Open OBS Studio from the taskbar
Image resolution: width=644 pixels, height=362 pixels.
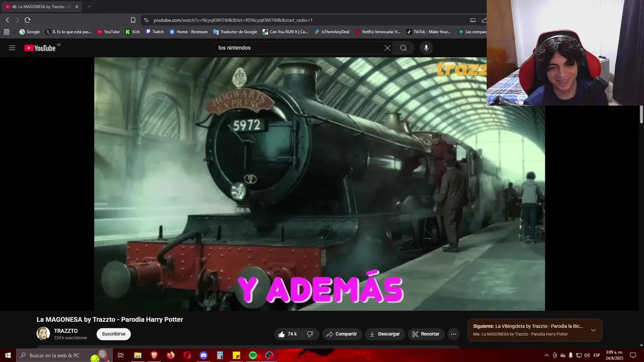(x=269, y=355)
